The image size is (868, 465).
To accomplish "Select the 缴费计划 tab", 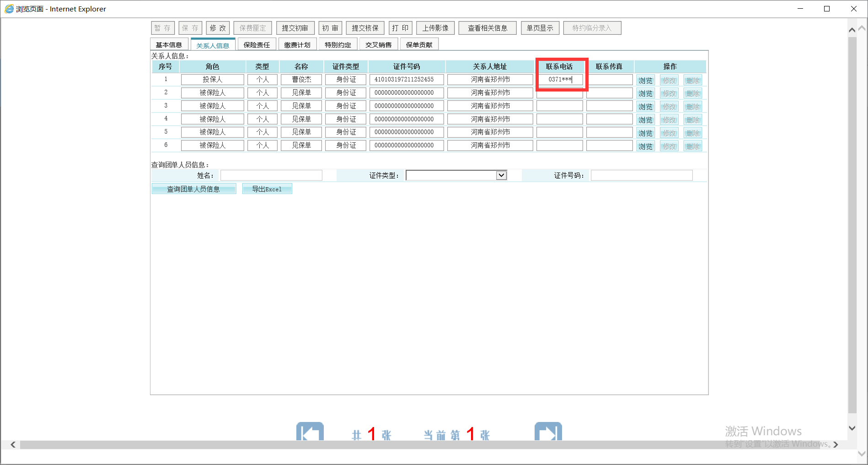I will coord(297,45).
